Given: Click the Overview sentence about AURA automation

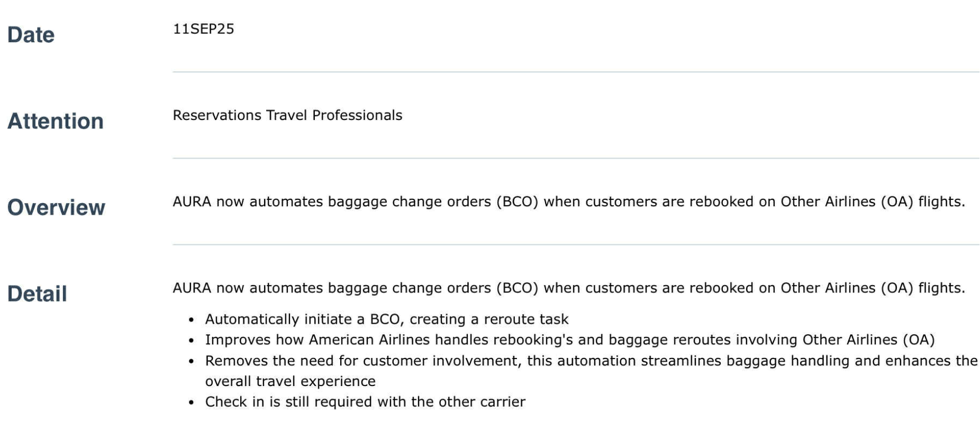Looking at the screenshot, I should (569, 202).
